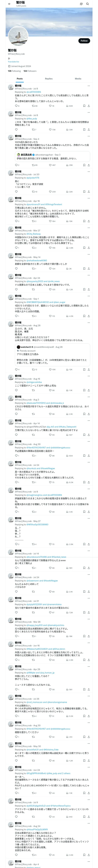Switch to the Media tab
The image size is (98, 868).
coord(78,79)
